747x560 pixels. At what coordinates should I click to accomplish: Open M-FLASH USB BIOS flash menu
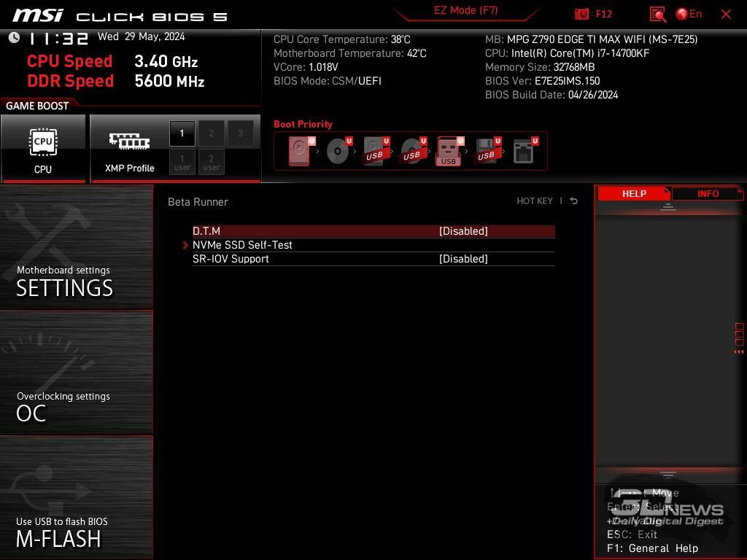point(76,497)
